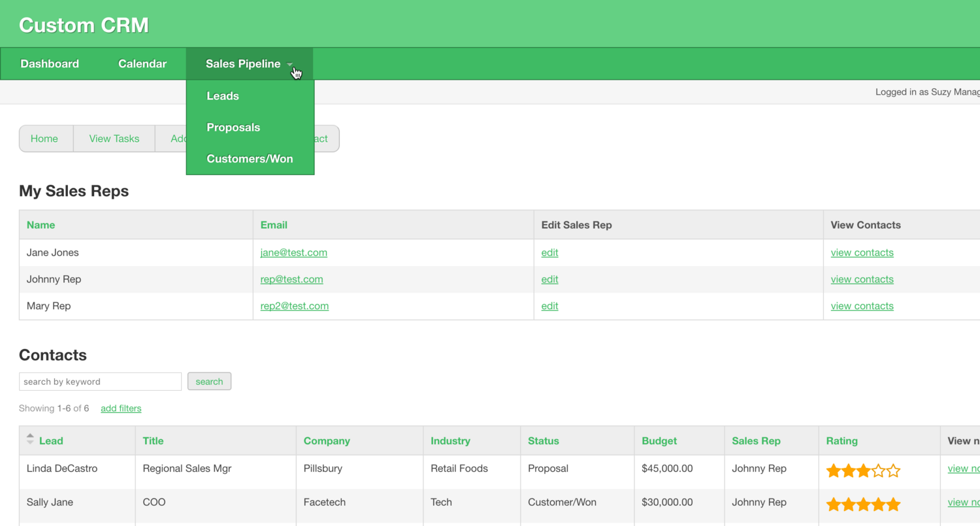Click the search by keyword field

coord(100,382)
